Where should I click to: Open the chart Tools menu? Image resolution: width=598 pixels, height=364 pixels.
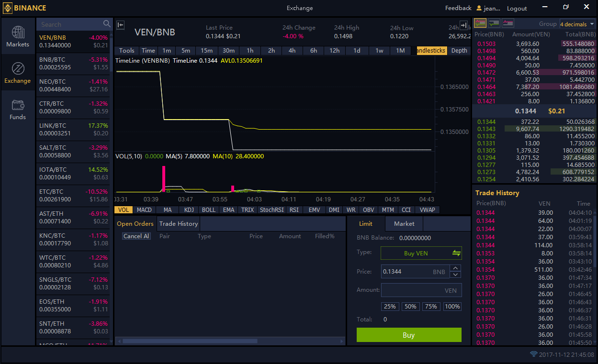126,51
